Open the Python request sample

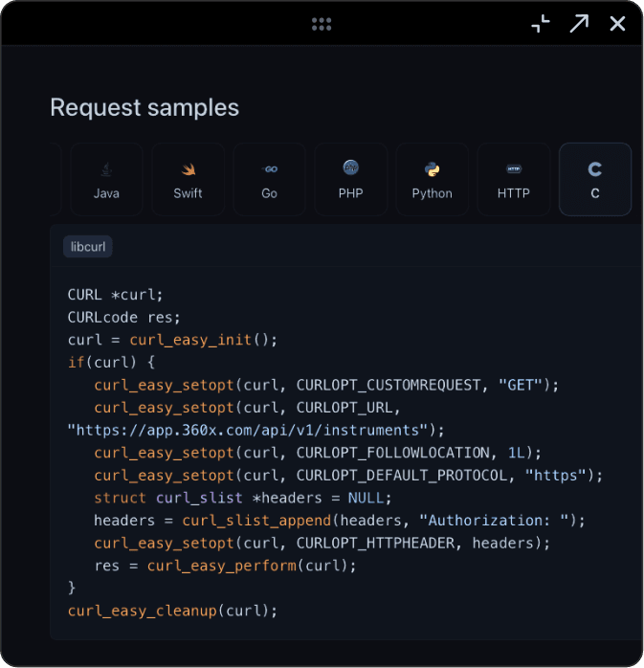[x=432, y=179]
